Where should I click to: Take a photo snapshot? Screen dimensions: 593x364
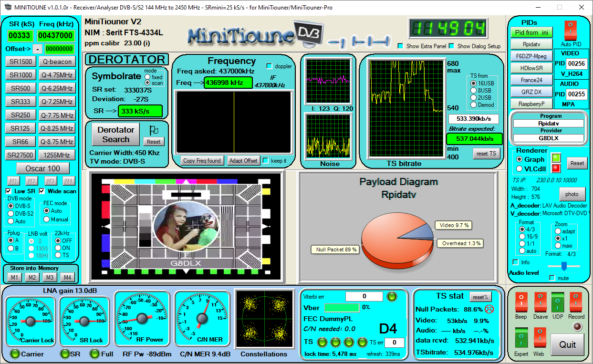click(x=572, y=194)
